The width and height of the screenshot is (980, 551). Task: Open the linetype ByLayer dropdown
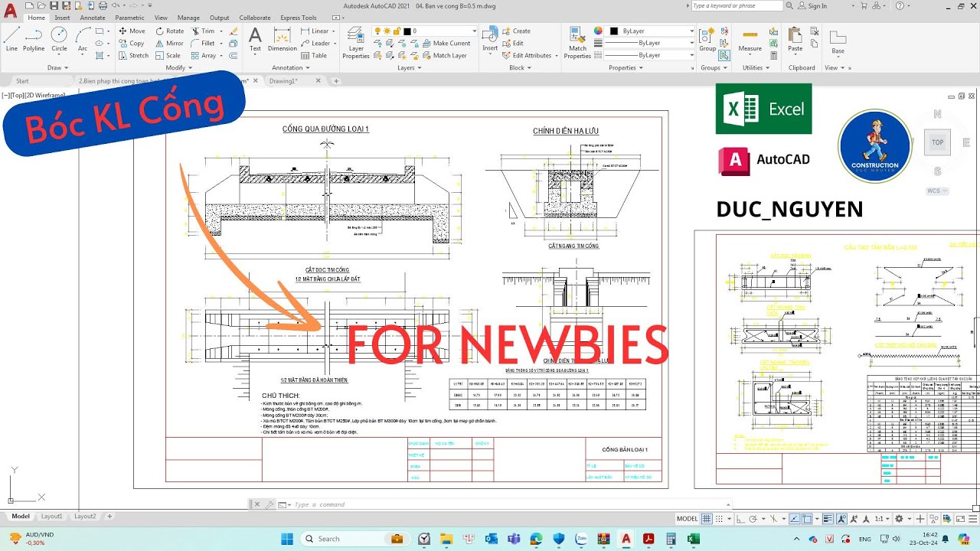(x=649, y=56)
